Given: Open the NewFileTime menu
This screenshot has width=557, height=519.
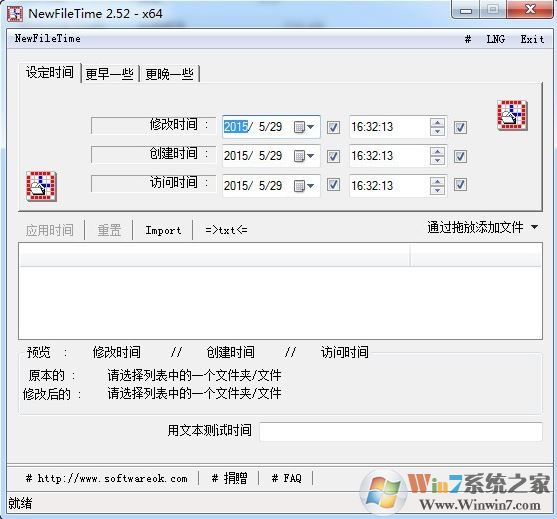Looking at the screenshot, I should (48, 38).
